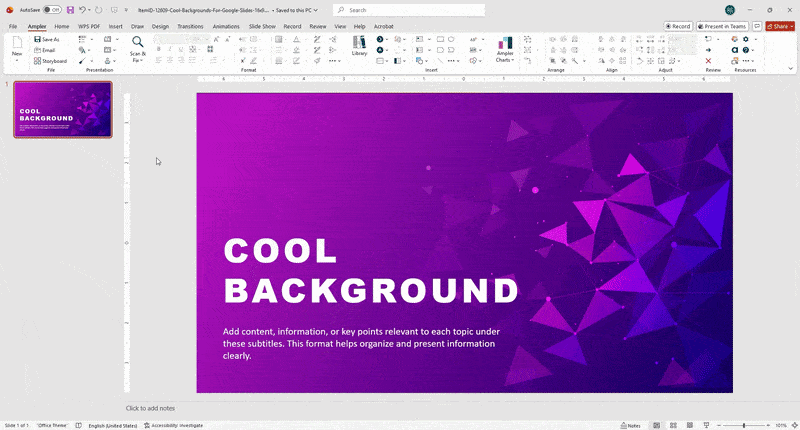Screen dimensions: 800x430
Task: Open the more options dropdown in Format group
Action: click(334, 61)
